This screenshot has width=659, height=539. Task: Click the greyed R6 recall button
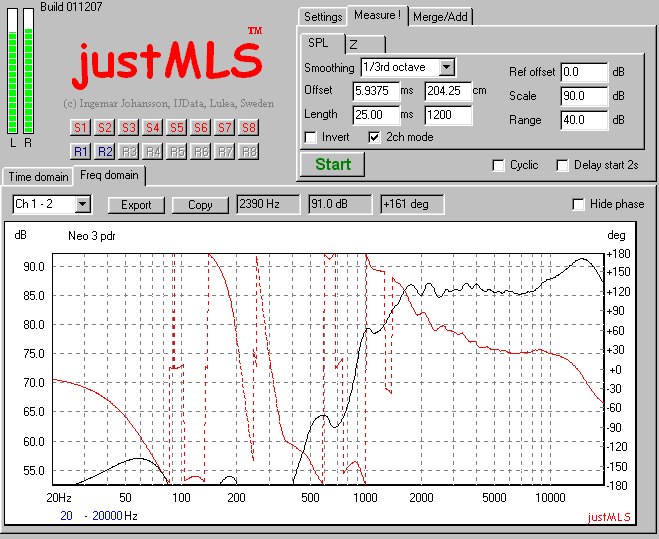coord(200,151)
